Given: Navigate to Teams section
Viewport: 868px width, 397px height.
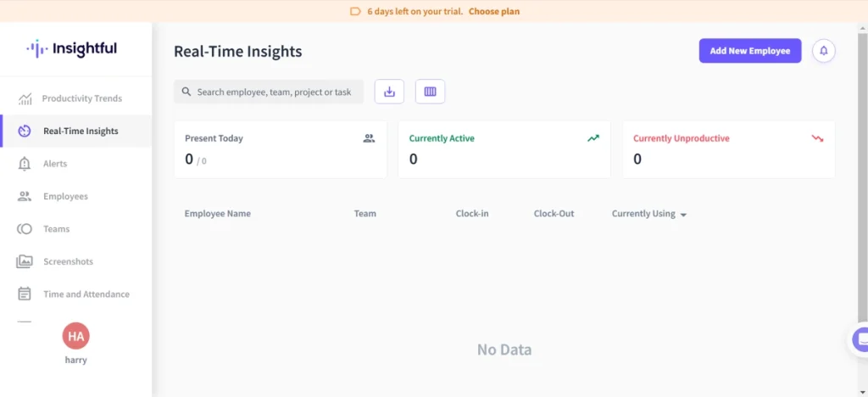Looking at the screenshot, I should [x=75, y=229].
